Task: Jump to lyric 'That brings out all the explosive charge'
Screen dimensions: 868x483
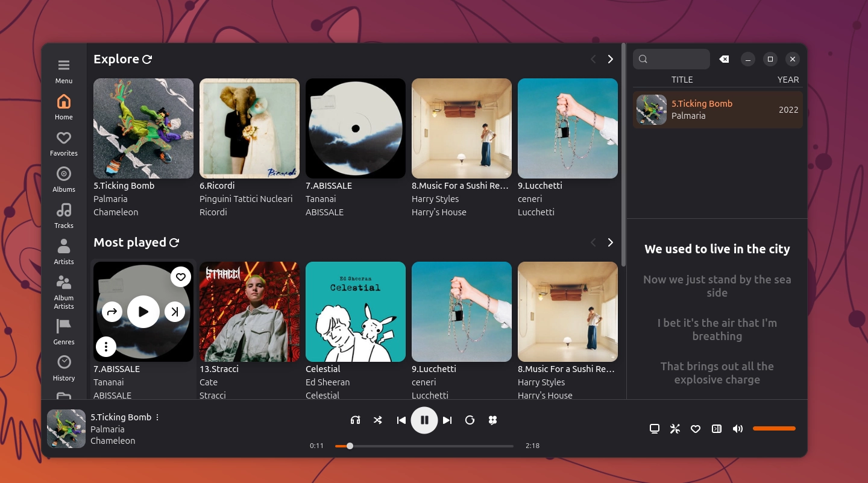Action: coord(717,373)
